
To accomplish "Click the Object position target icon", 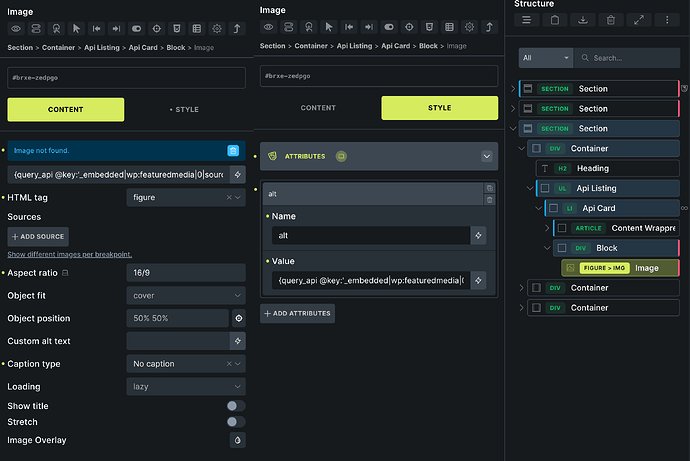I will pos(239,318).
